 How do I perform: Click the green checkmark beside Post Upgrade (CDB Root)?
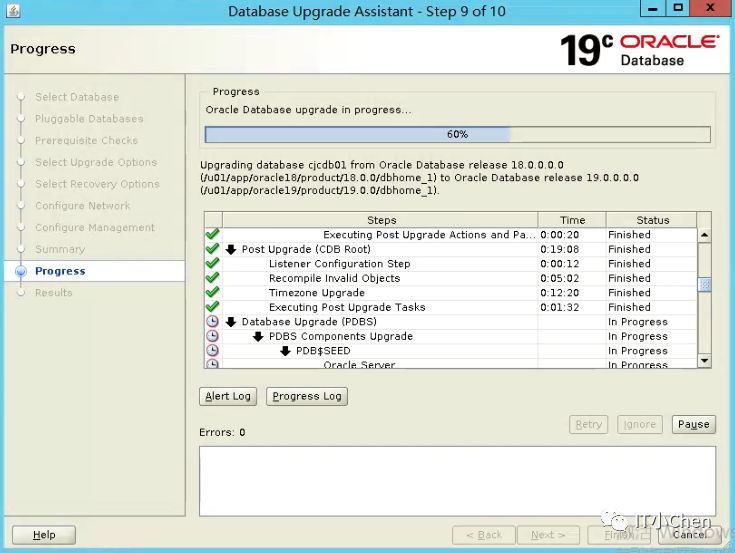tap(212, 249)
